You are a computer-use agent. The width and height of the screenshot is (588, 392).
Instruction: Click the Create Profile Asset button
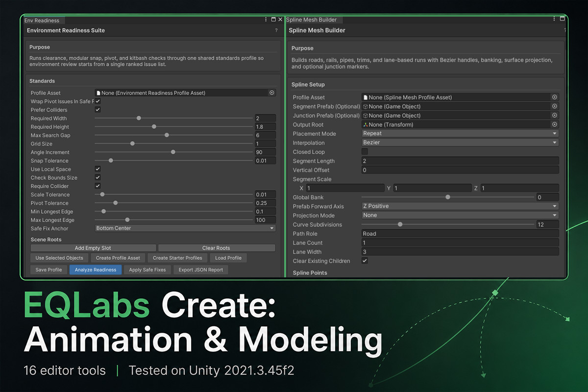pos(118,258)
